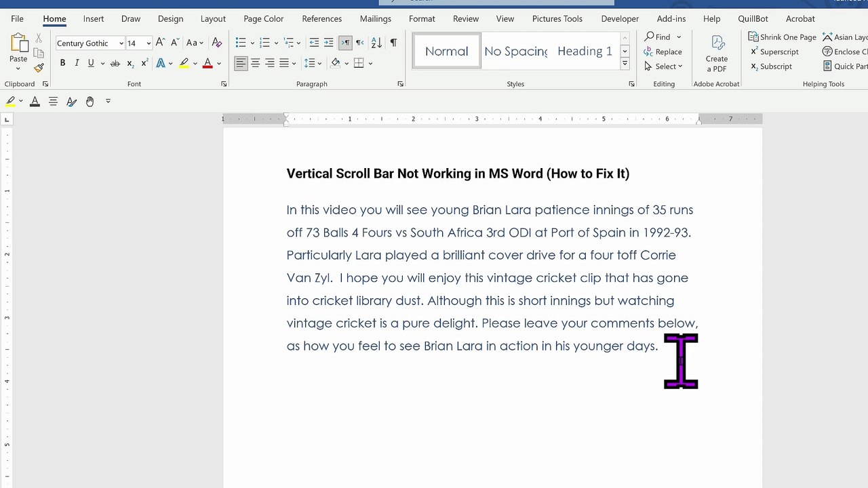
Task: Click the Create a PDF icon
Action: coord(717,54)
